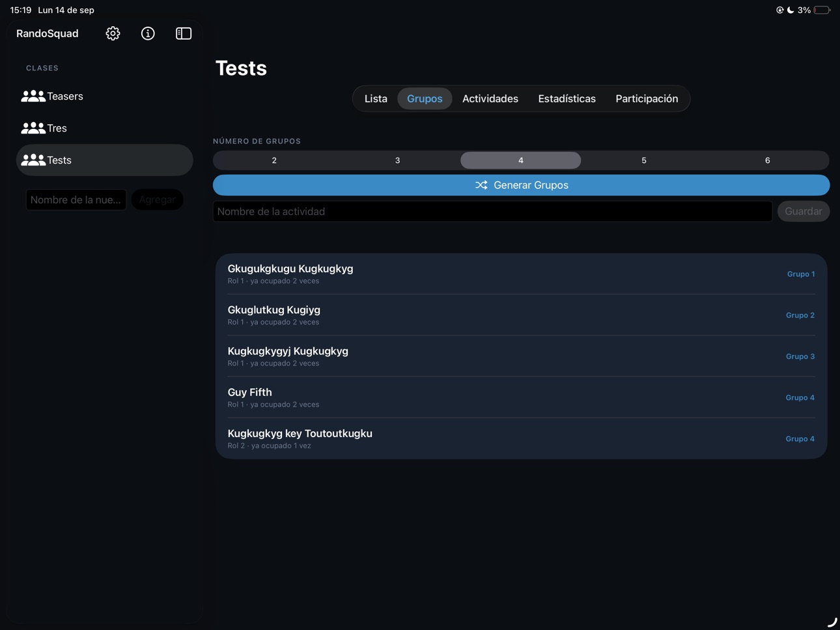This screenshot has width=840, height=630.
Task: Select the Teasers class
Action: click(104, 96)
